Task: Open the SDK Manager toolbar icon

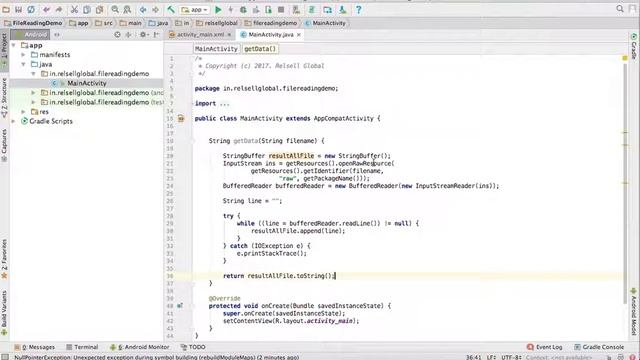Action: [343, 9]
